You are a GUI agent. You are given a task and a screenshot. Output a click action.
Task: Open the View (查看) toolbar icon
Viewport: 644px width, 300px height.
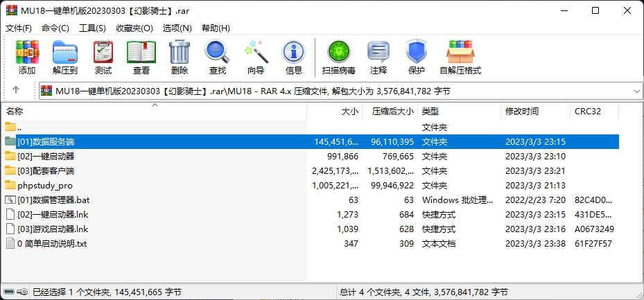pyautogui.click(x=141, y=57)
